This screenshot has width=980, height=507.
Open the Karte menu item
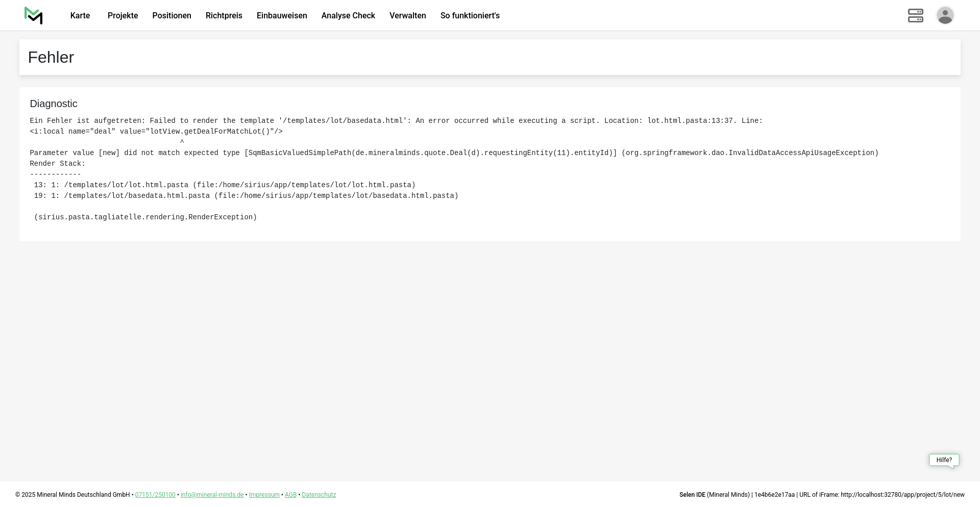coord(80,16)
